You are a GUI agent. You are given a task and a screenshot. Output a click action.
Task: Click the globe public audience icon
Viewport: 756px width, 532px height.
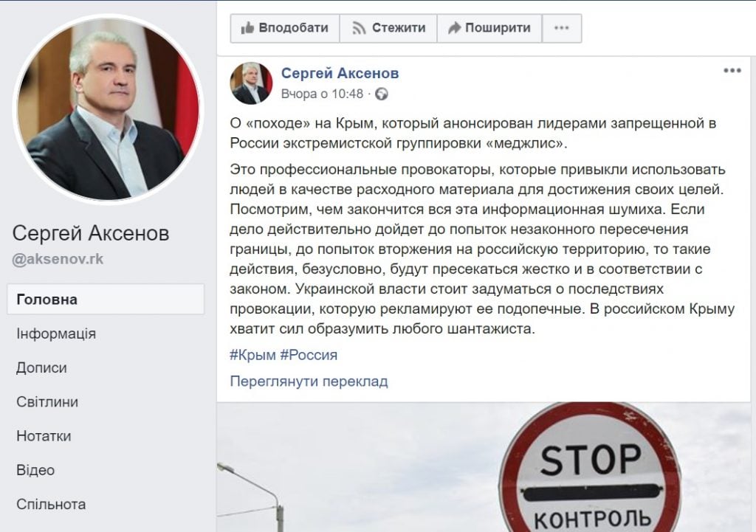(382, 94)
